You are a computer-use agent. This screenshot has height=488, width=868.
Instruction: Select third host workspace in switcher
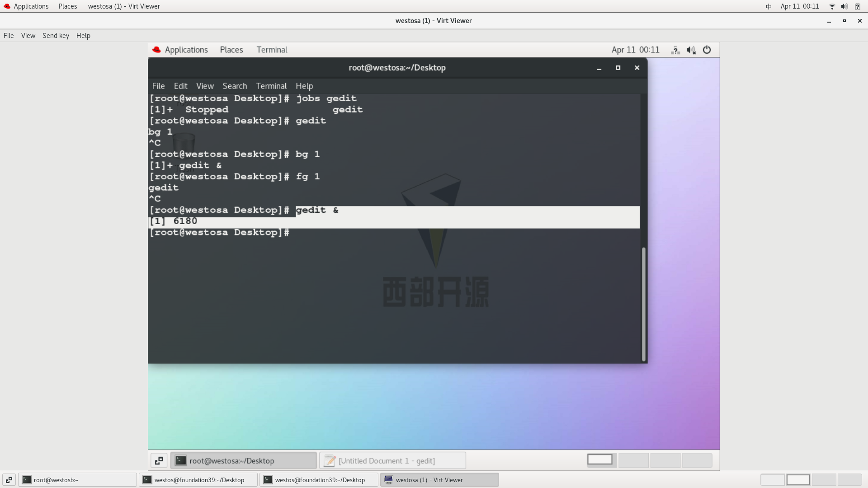(x=824, y=480)
